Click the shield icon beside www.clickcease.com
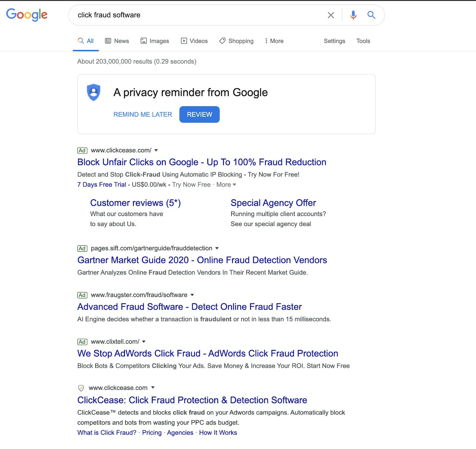This screenshot has height=449, width=476. click(81, 388)
